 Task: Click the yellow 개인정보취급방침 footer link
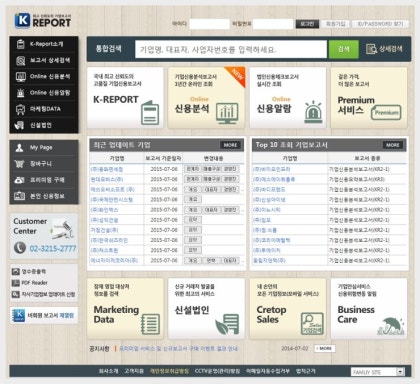click(169, 371)
